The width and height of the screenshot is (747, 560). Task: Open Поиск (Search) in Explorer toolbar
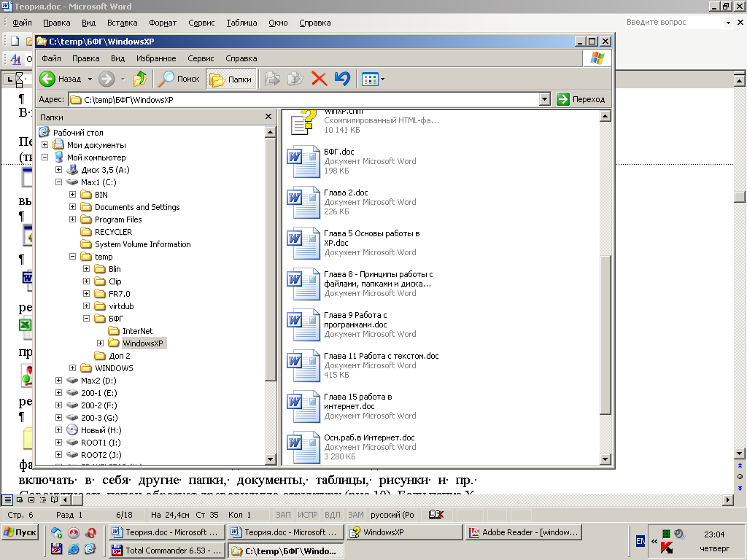coord(179,79)
